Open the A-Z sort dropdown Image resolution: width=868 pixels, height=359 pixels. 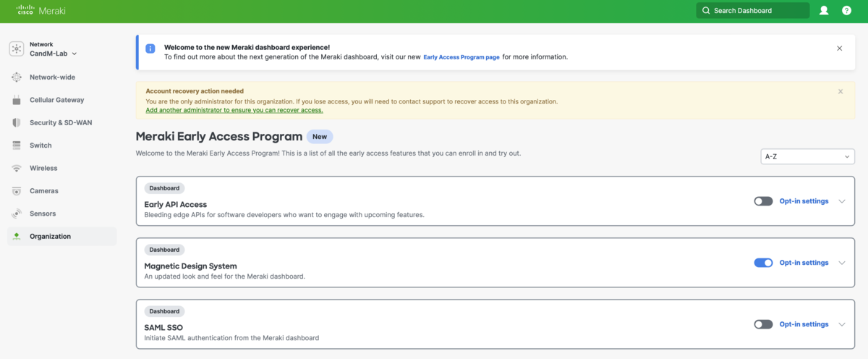[x=807, y=156]
